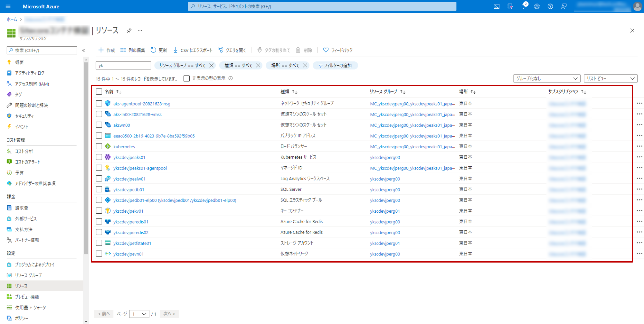644x324 pixels.
Task: Open the notifications bell
Action: tap(524, 6)
